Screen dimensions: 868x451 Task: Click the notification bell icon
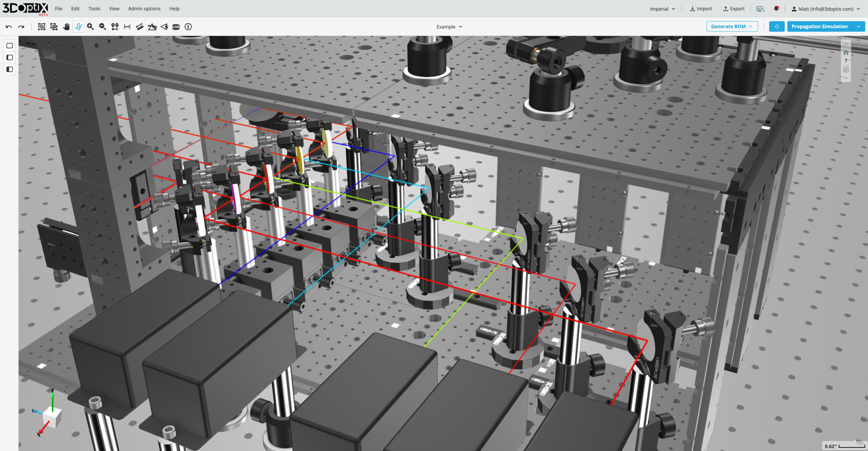coord(776,9)
